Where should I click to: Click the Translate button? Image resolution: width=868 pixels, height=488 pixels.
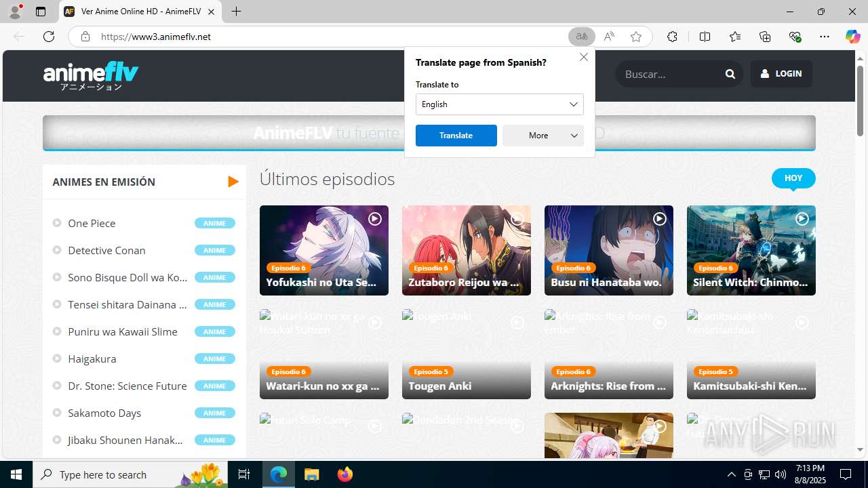(x=456, y=136)
